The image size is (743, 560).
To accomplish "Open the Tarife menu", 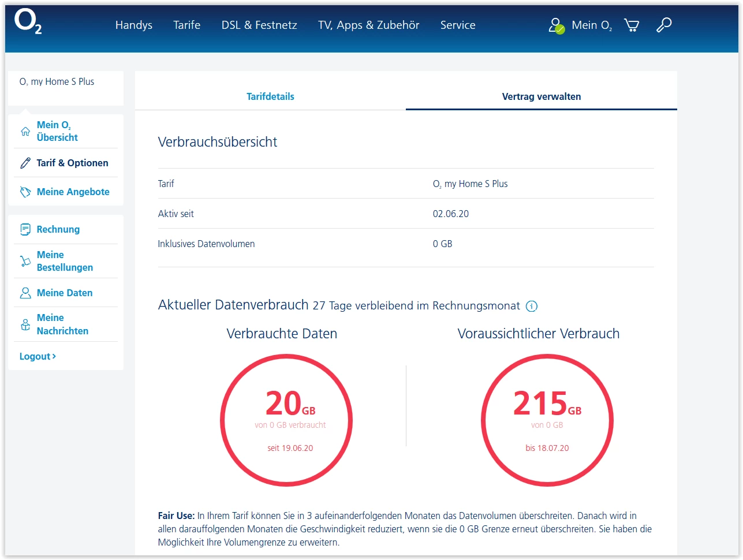I will (x=187, y=25).
